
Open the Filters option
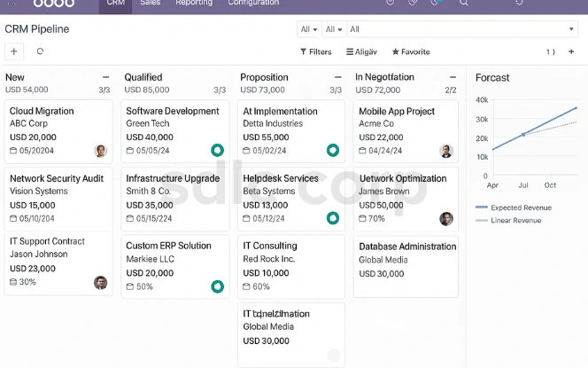click(316, 51)
